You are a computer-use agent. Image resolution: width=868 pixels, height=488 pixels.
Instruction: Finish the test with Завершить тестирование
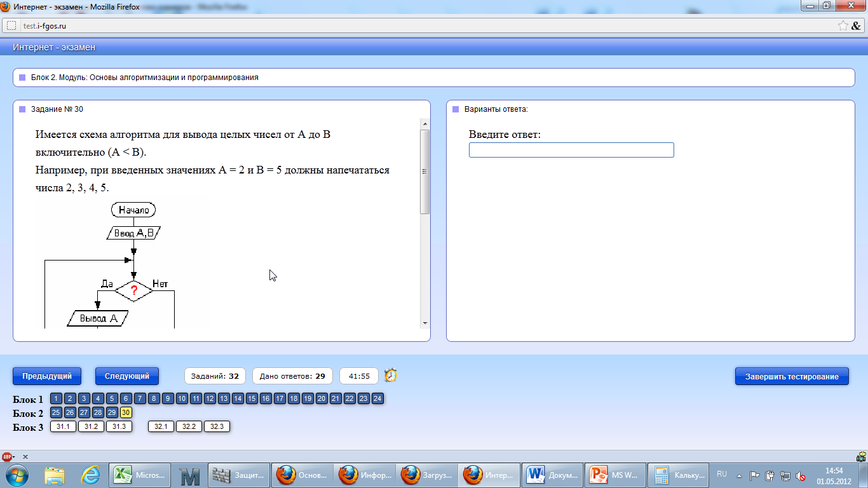[792, 376]
